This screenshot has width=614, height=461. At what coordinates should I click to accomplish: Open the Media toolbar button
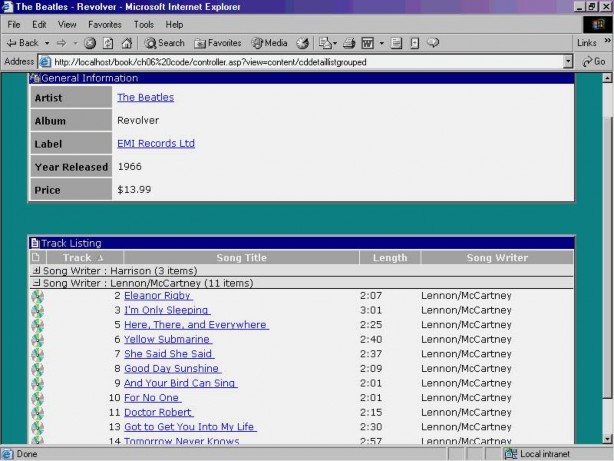click(x=269, y=43)
